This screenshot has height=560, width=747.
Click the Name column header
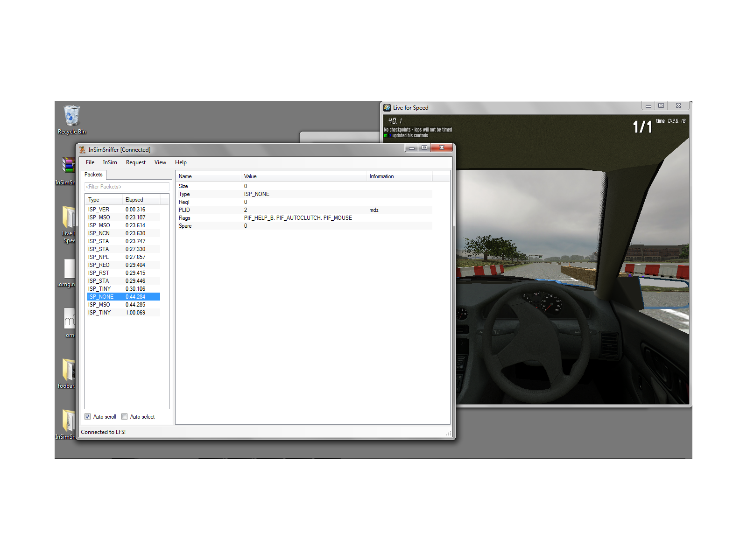coord(208,176)
